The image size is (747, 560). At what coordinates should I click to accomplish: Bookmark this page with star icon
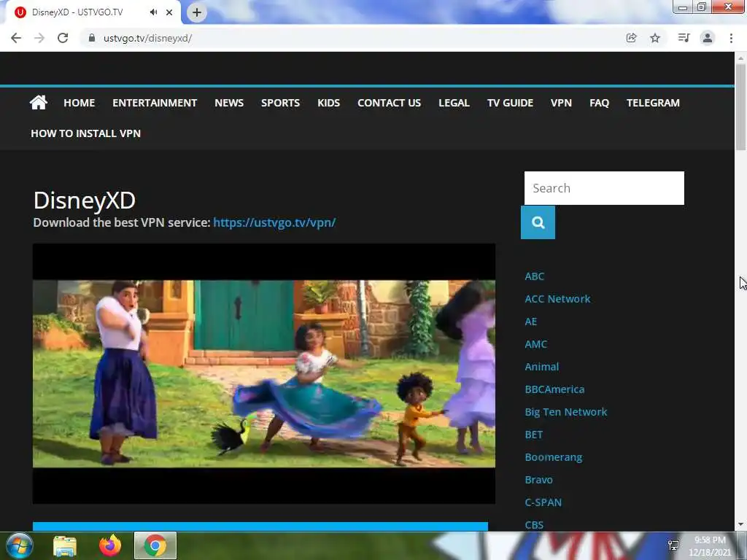tap(655, 38)
